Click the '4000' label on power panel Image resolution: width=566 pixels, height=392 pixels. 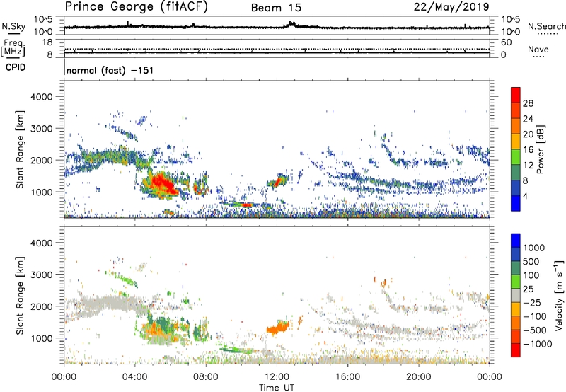[x=42, y=97]
